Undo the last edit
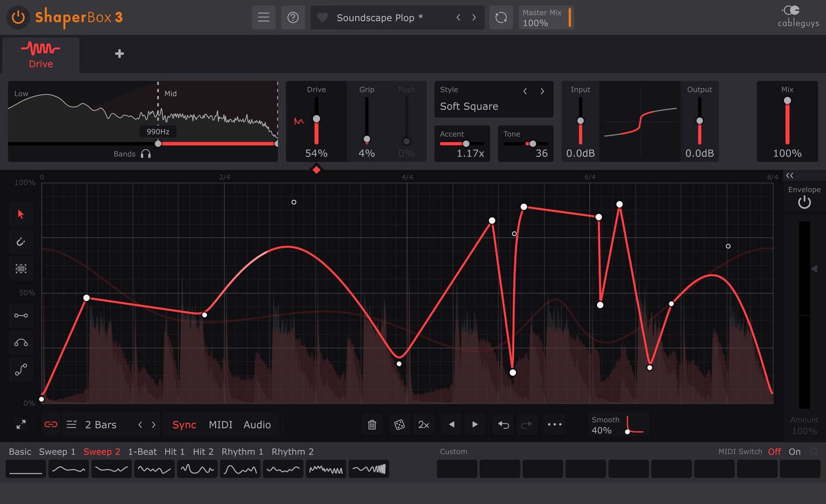This screenshot has width=826, height=504. (503, 425)
